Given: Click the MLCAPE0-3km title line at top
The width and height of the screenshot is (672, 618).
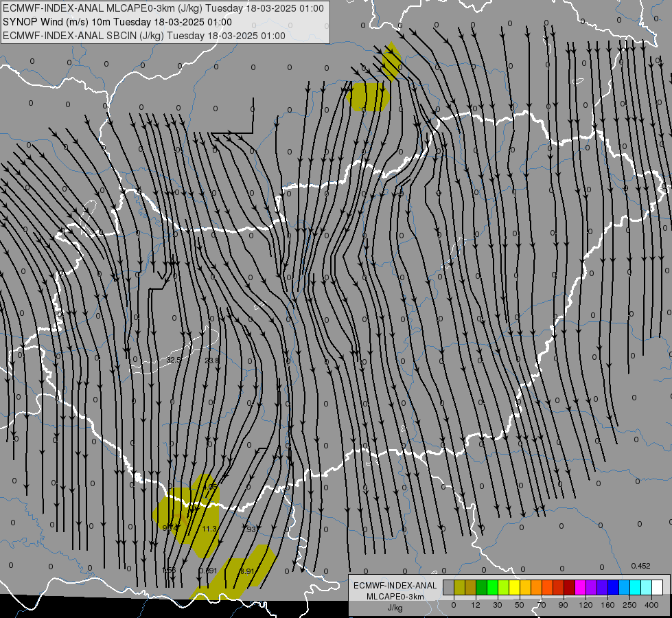Looking at the screenshot, I should [x=163, y=8].
